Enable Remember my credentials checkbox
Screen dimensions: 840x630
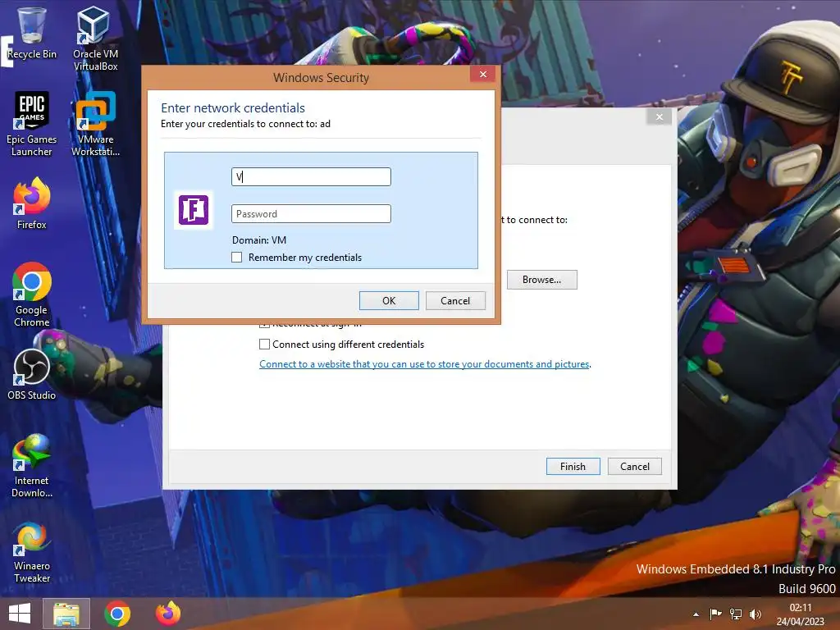tap(237, 257)
